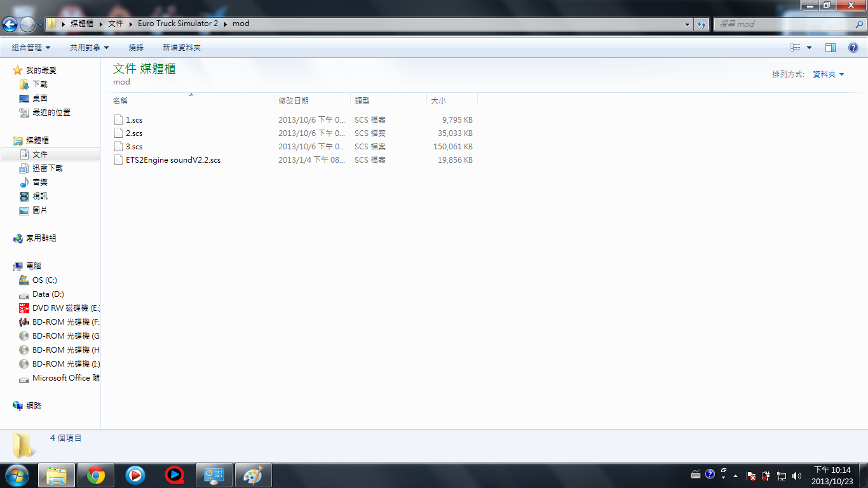The width and height of the screenshot is (868, 488).
Task: Create a folder with 新增資料夾
Action: 182,48
